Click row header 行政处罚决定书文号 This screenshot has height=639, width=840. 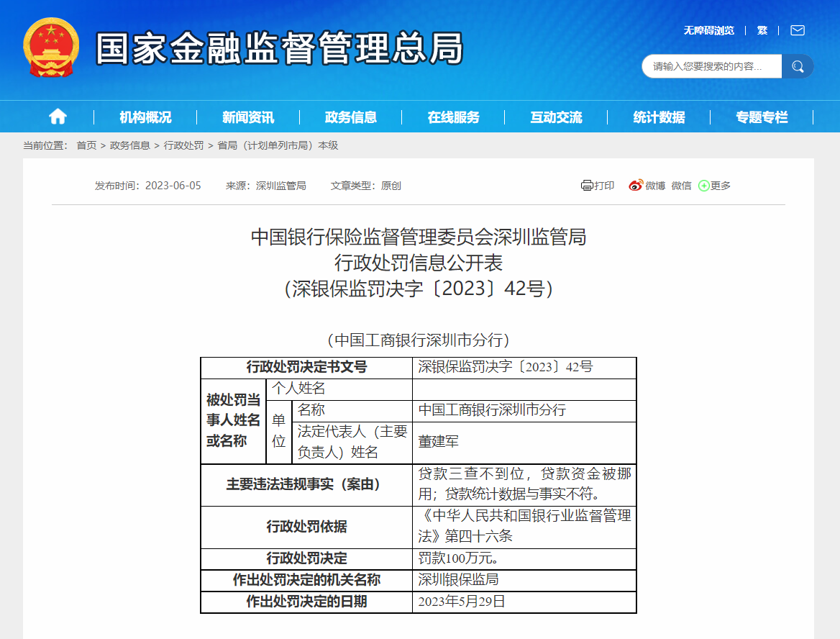(x=306, y=367)
